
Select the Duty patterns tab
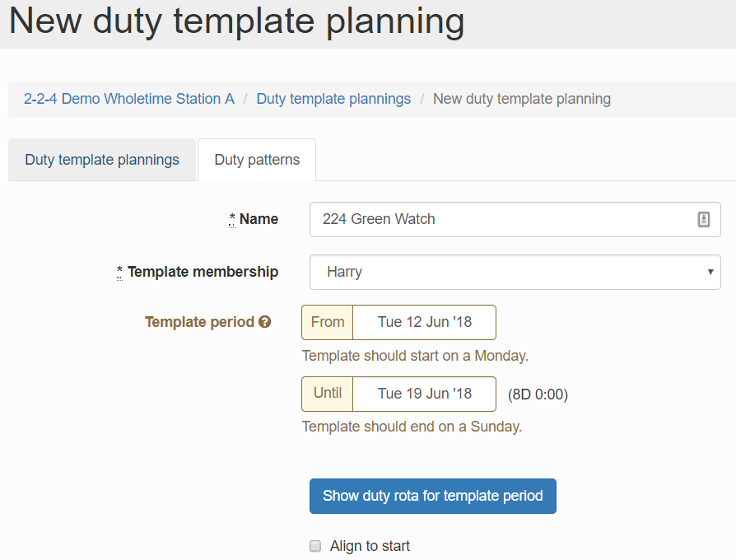[x=257, y=160]
